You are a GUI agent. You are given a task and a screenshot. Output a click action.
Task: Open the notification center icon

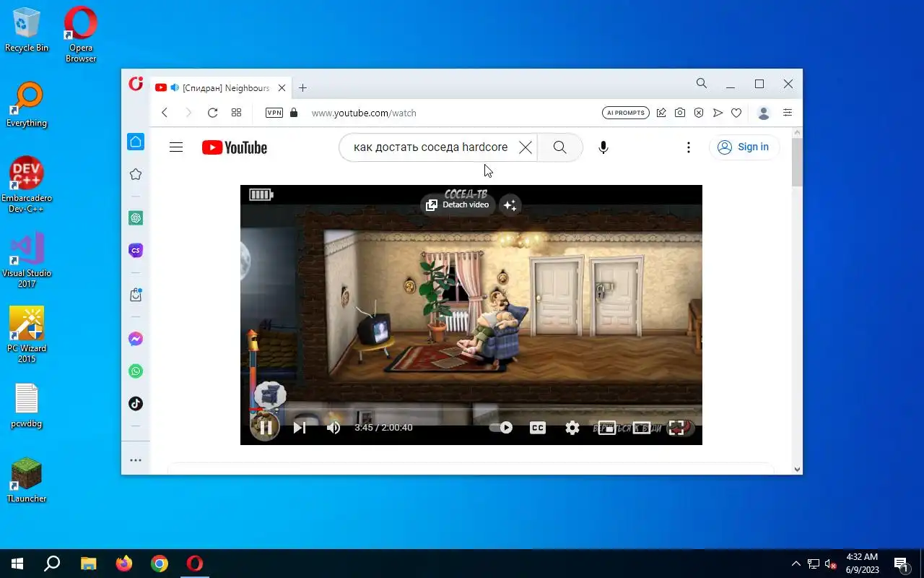click(901, 564)
